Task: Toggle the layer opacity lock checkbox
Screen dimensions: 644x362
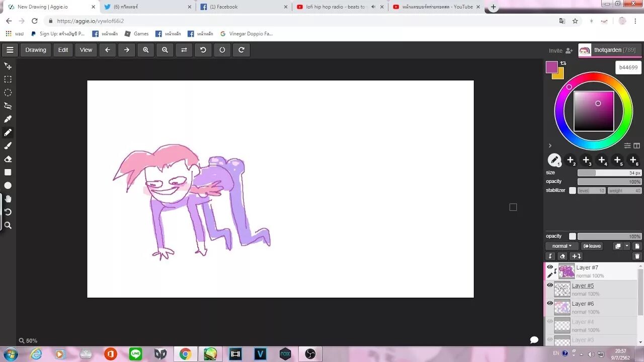Action: 573,236
